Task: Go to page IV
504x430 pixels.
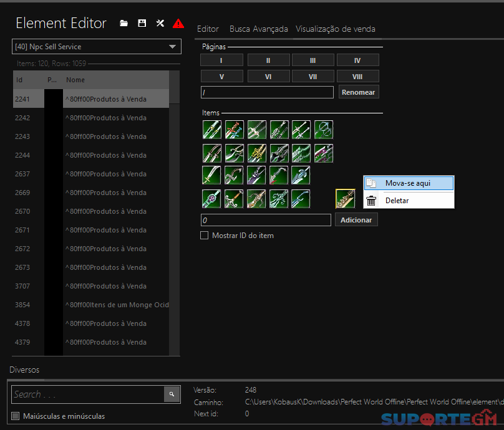Action: 358,60
